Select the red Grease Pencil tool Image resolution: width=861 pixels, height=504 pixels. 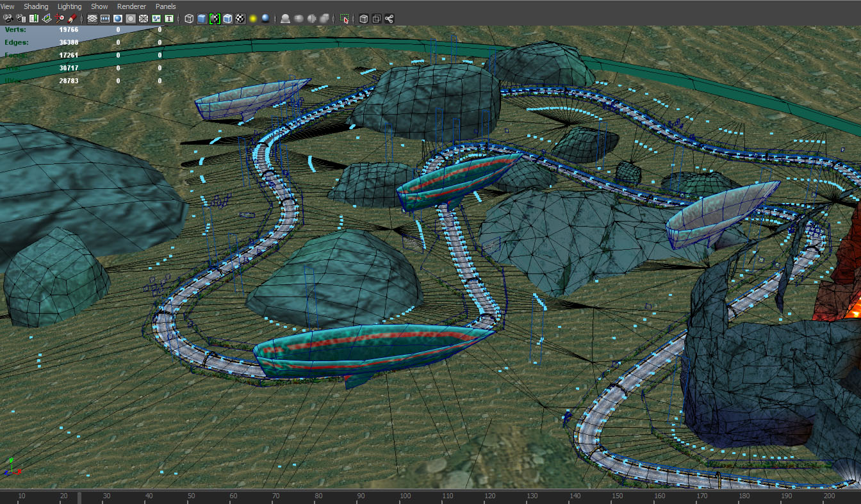click(x=72, y=19)
